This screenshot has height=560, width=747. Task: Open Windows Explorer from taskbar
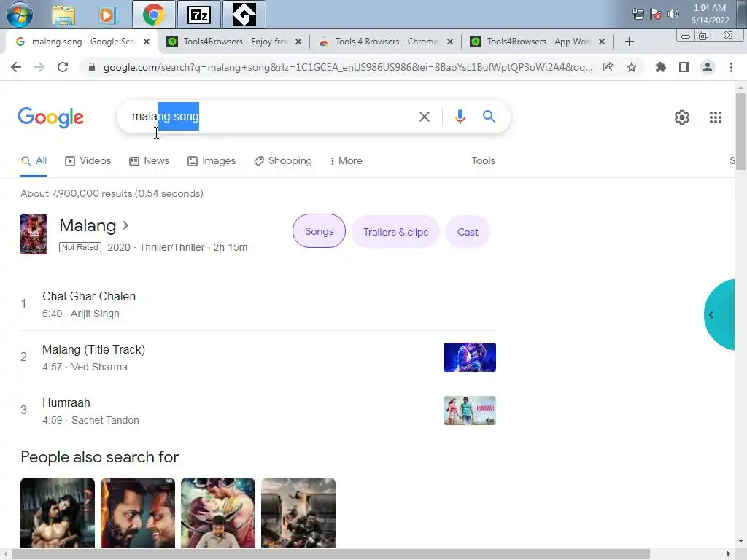pos(63,15)
